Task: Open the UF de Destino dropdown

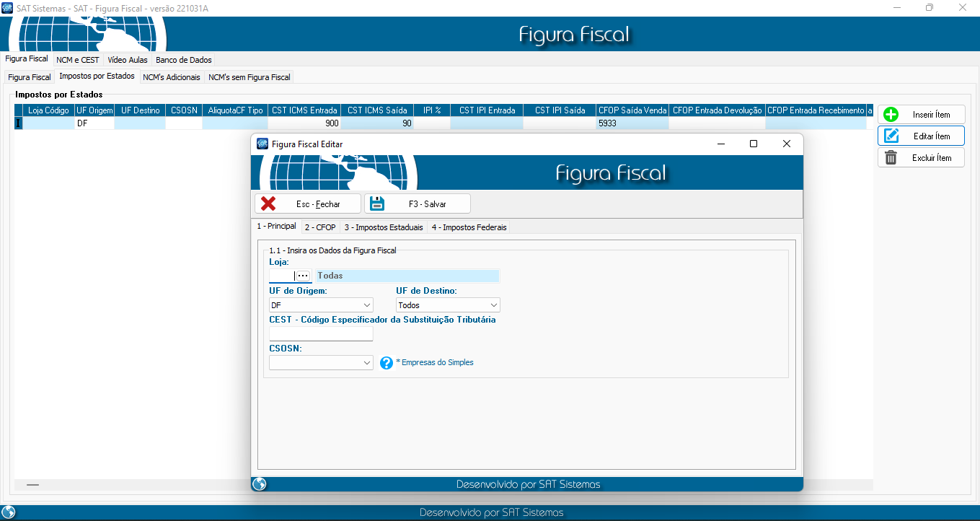Action: (493, 305)
